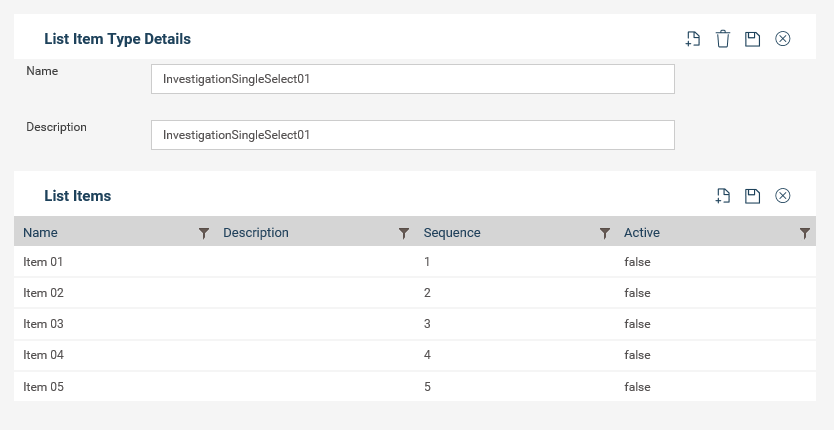Add a new list item
834x430 pixels.
pos(722,196)
